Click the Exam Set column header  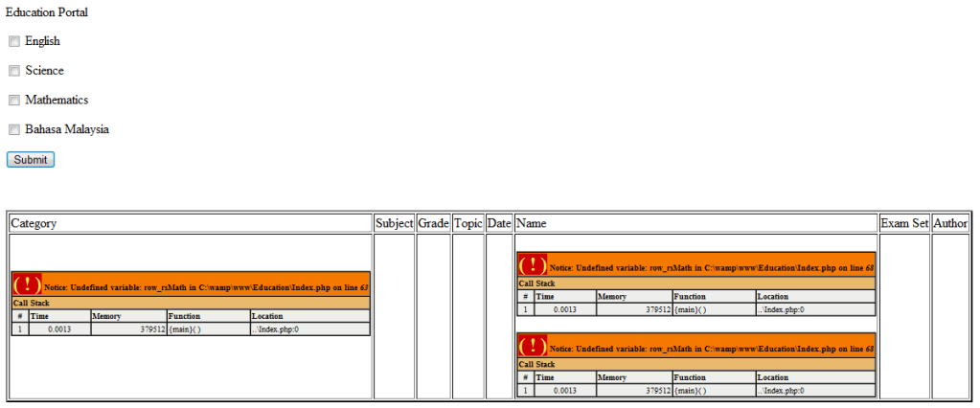[904, 223]
